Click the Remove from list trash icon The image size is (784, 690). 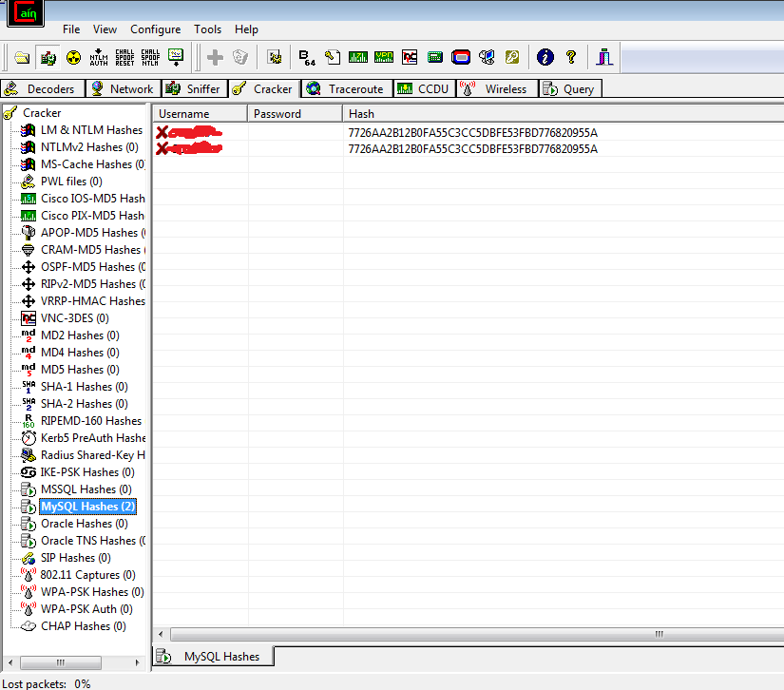click(x=240, y=57)
